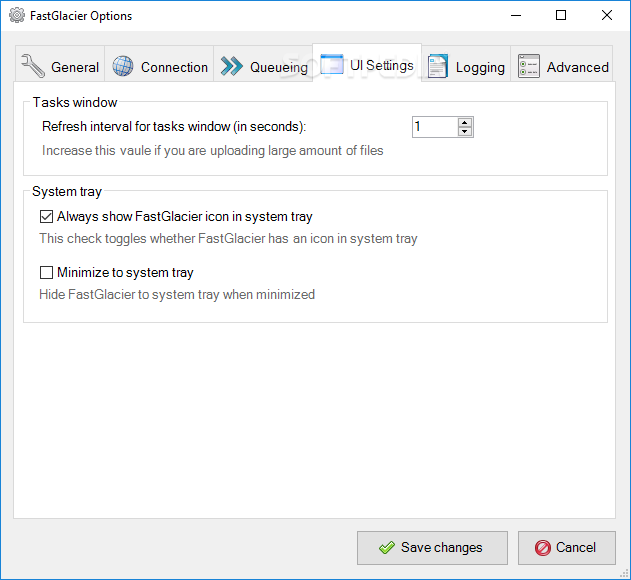Go to the Logging tab
Image resolution: width=631 pixels, height=580 pixels.
tap(466, 64)
